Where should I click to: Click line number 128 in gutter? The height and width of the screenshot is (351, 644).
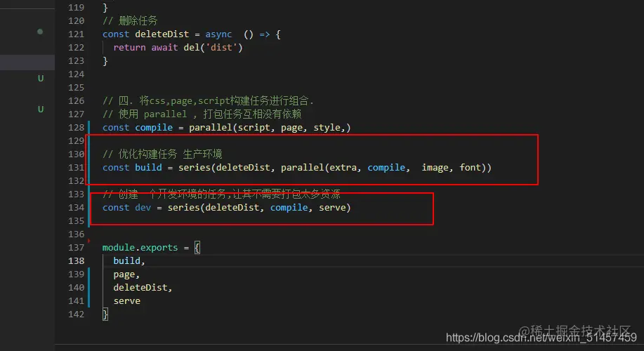coord(76,127)
